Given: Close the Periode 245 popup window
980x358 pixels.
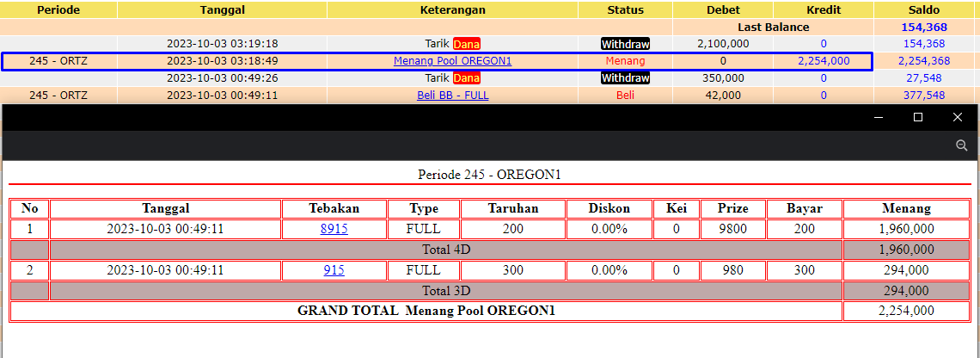Looking at the screenshot, I should tap(958, 117).
